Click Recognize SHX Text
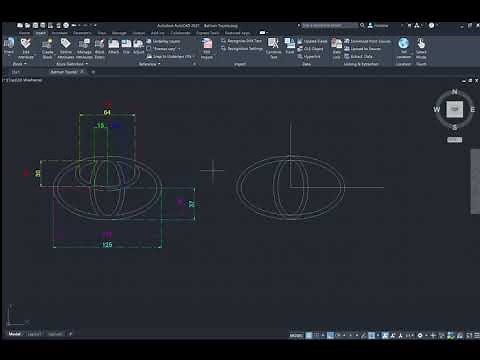The height and width of the screenshot is (360, 480). (242, 41)
